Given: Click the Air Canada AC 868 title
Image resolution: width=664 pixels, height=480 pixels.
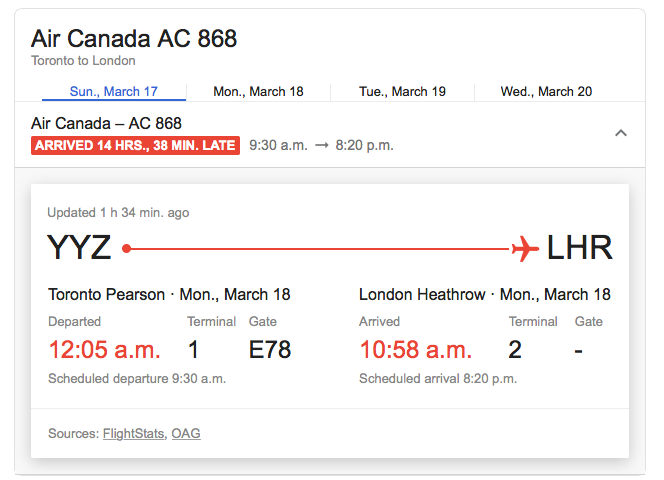Looking at the screenshot, I should click(x=134, y=39).
